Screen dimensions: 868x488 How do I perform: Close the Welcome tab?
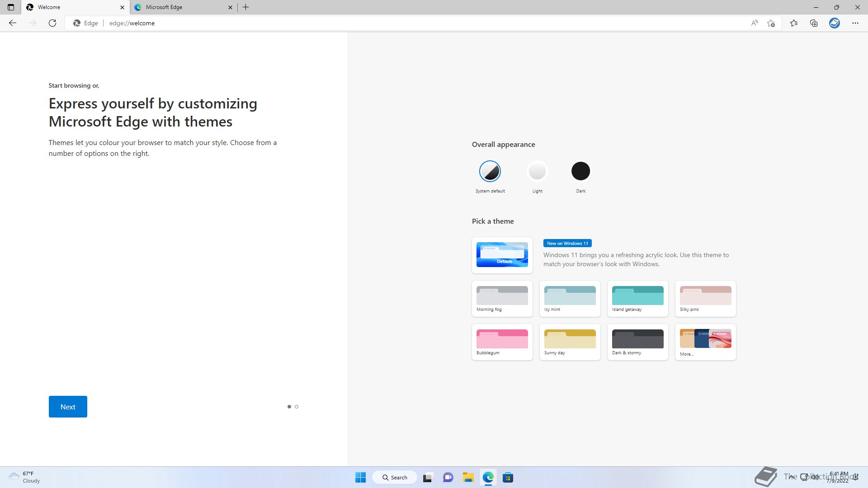click(x=122, y=7)
